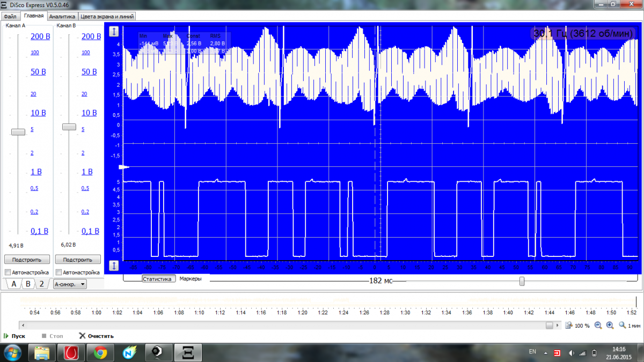Click the volume speaker tray icon

(570, 353)
